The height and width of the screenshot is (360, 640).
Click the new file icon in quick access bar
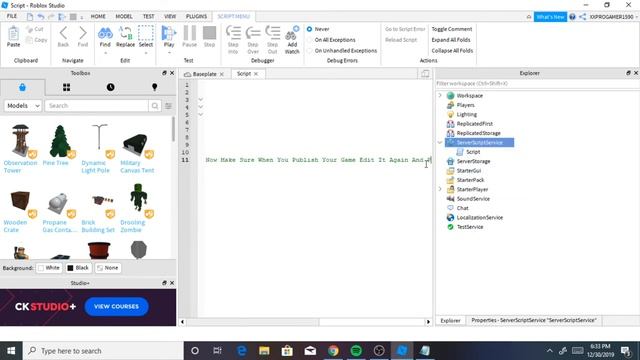coord(30,17)
